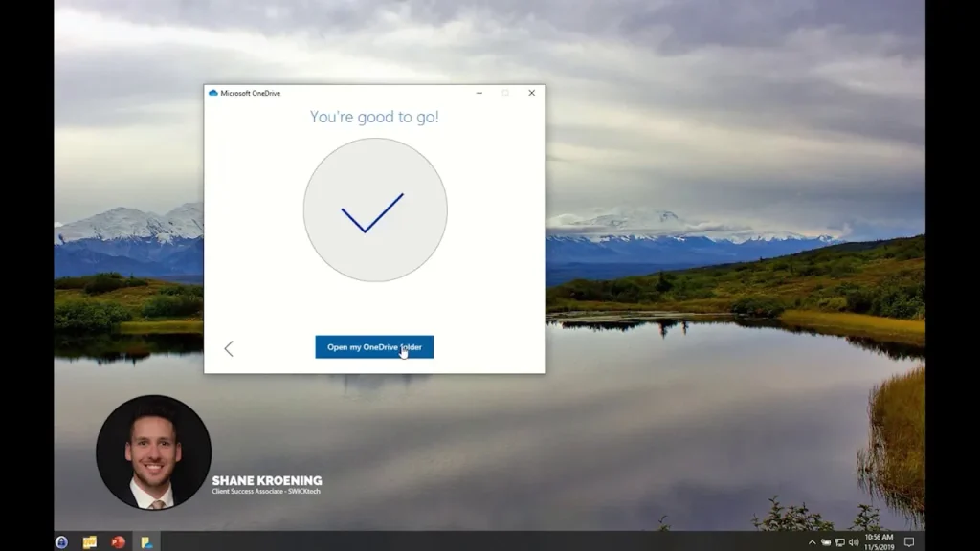Open the blue lock icon in taskbar

(61, 541)
